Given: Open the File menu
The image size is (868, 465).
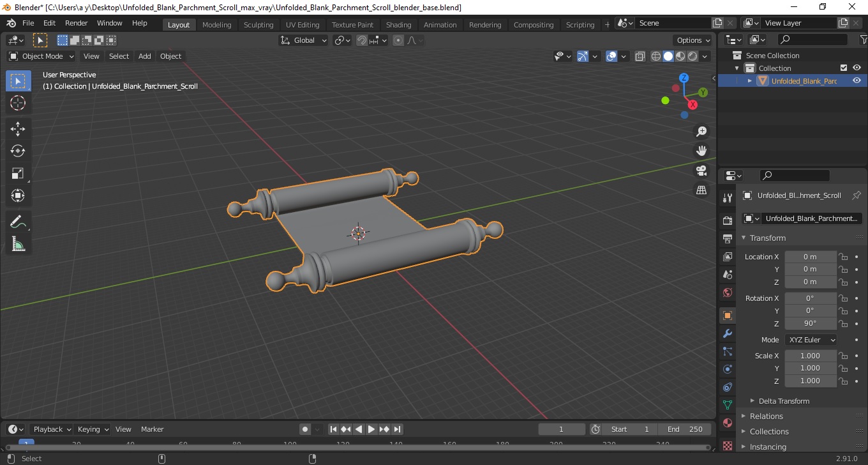Looking at the screenshot, I should (28, 23).
